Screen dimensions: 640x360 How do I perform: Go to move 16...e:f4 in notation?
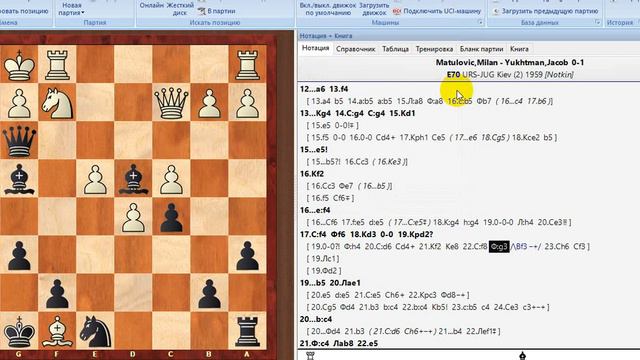315,210
